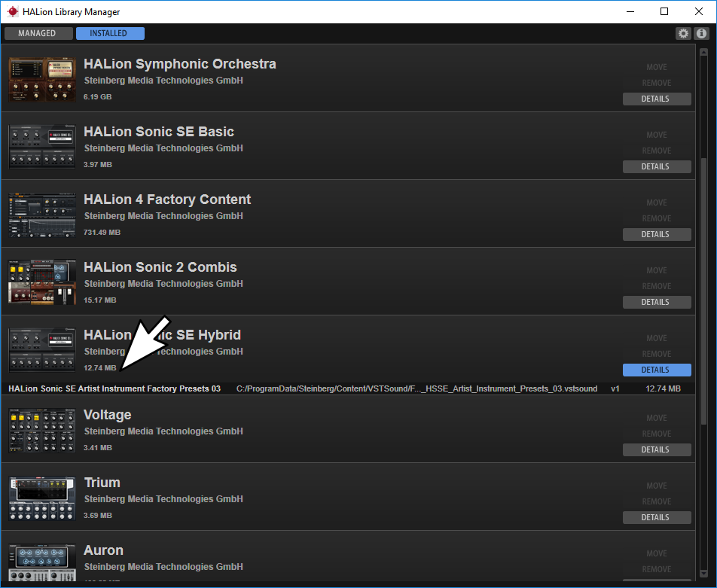Select HALion Sonic 2 Combis thumbnail
Screen dimensions: 717x588
42,282
